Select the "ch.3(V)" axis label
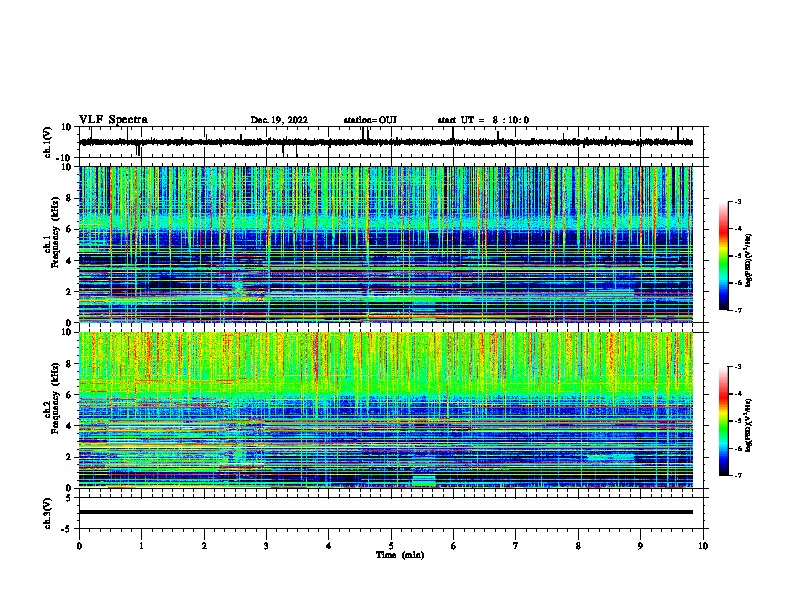The height and width of the screenshot is (612, 792). [48, 514]
